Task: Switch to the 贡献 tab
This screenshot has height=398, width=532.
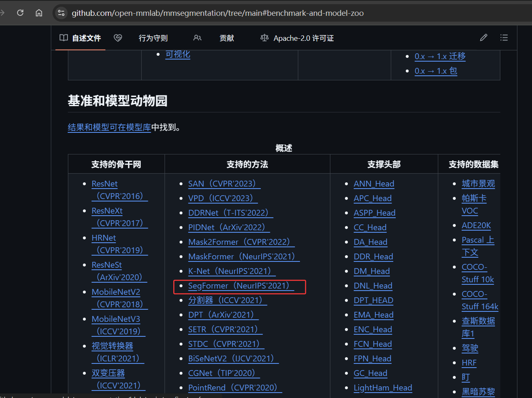Action: [227, 38]
